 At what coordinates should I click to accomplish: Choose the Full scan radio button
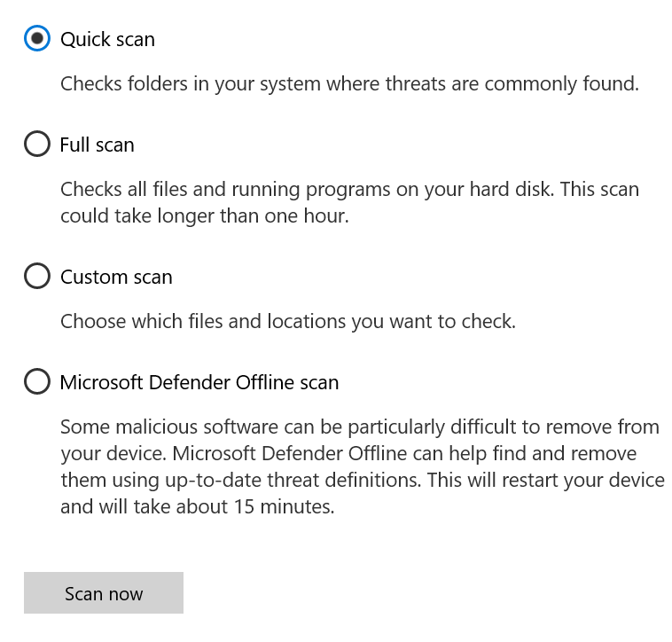pyautogui.click(x=37, y=144)
